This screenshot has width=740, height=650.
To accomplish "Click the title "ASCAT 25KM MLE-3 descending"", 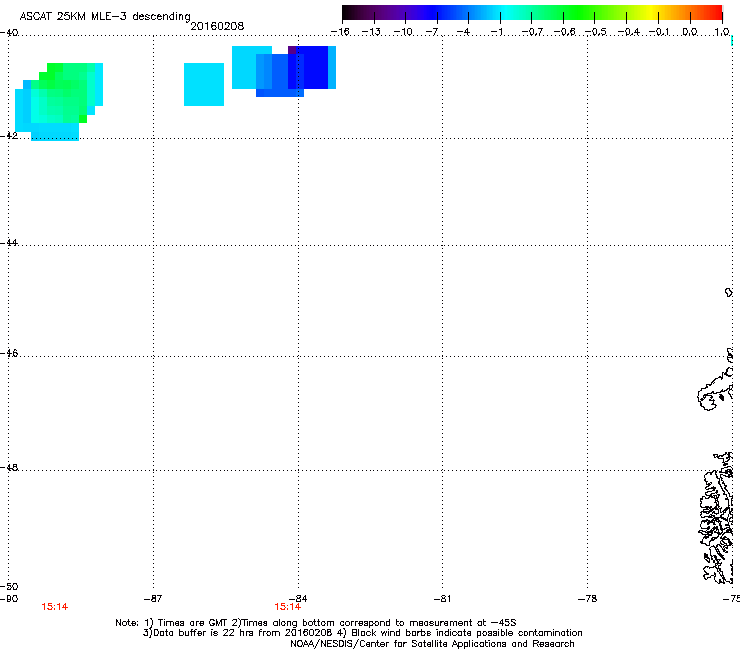I will point(105,16).
